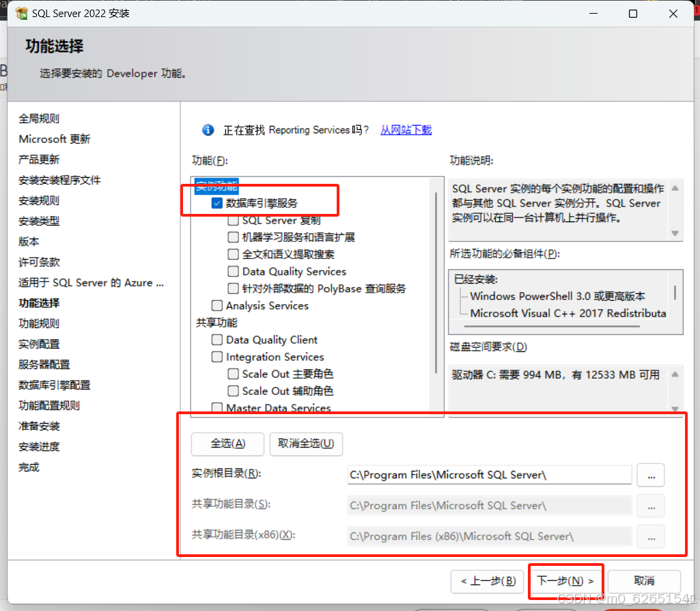This screenshot has width=700, height=611.
Task: Tick the 全文和语义提取搜索 checkbox
Action: (233, 254)
